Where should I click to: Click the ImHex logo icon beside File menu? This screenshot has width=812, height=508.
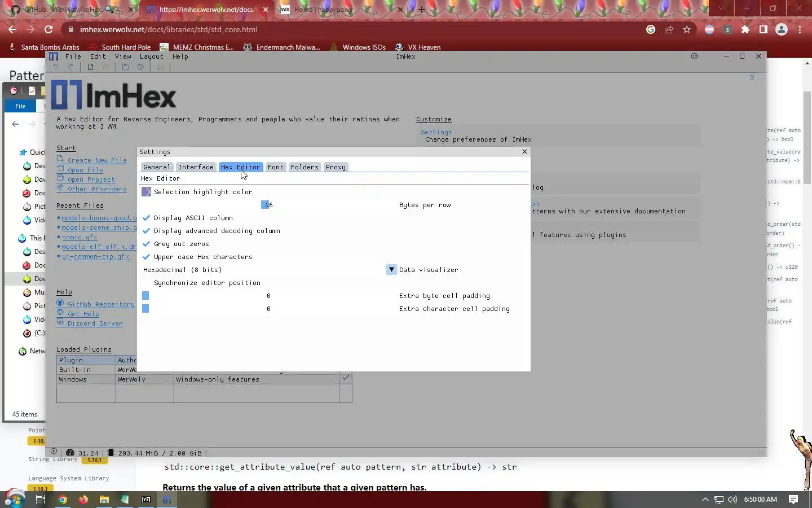[x=54, y=56]
